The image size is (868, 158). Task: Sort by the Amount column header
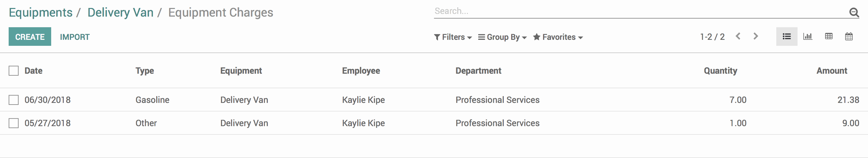(831, 71)
